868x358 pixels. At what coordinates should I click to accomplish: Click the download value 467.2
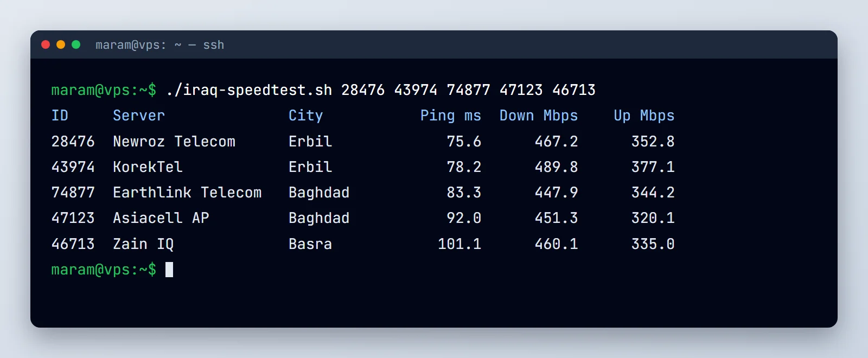coord(557,142)
